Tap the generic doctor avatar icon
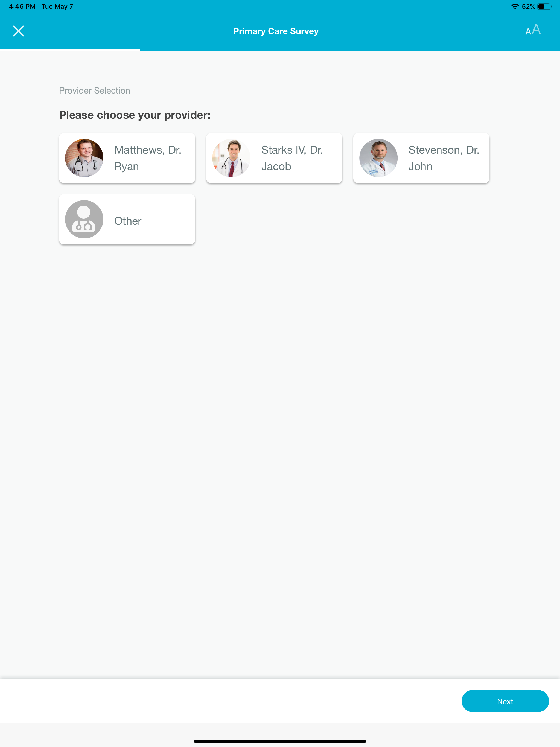The width and height of the screenshot is (560, 747). pos(84,219)
